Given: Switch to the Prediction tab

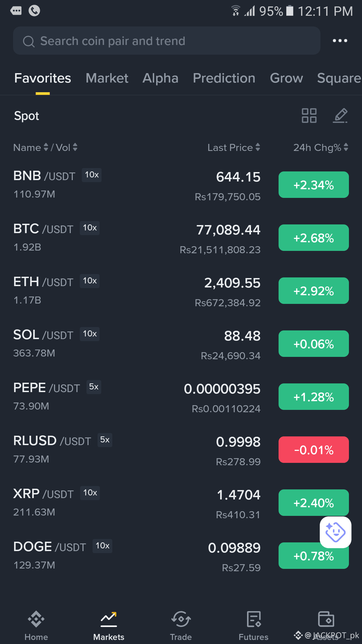Looking at the screenshot, I should click(224, 78).
